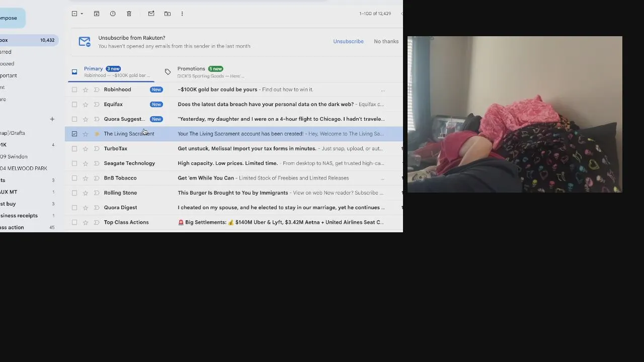Toggle importance marker on Top Class Actions email

[97, 222]
